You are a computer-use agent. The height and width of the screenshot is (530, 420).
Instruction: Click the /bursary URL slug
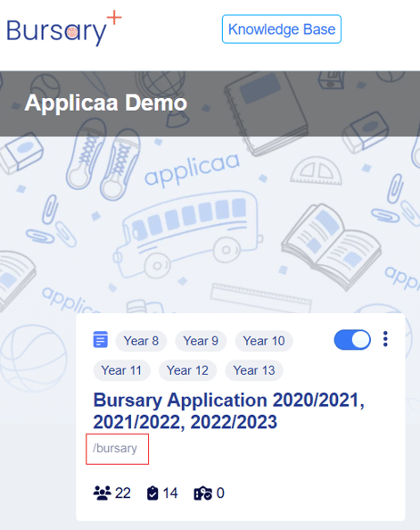(115, 448)
